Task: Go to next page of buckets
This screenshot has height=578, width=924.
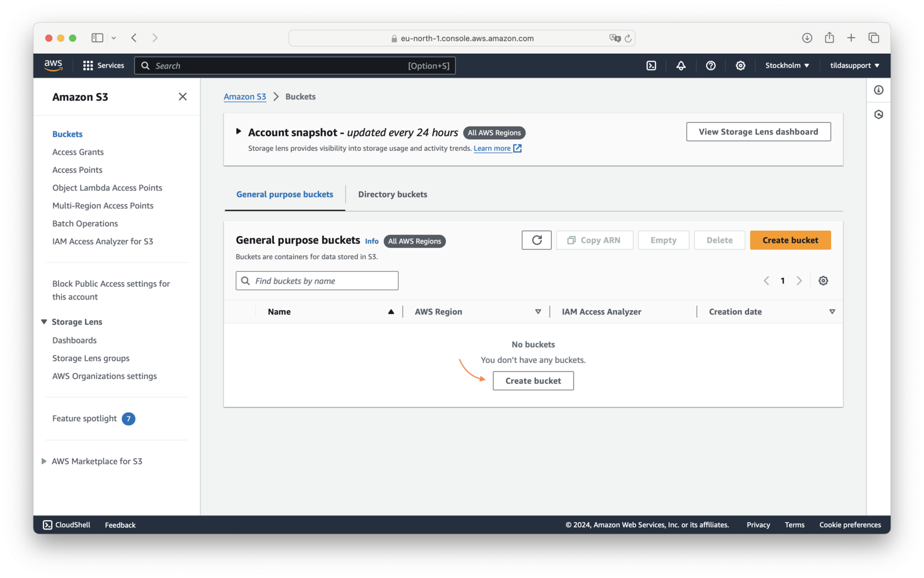Action: tap(799, 281)
